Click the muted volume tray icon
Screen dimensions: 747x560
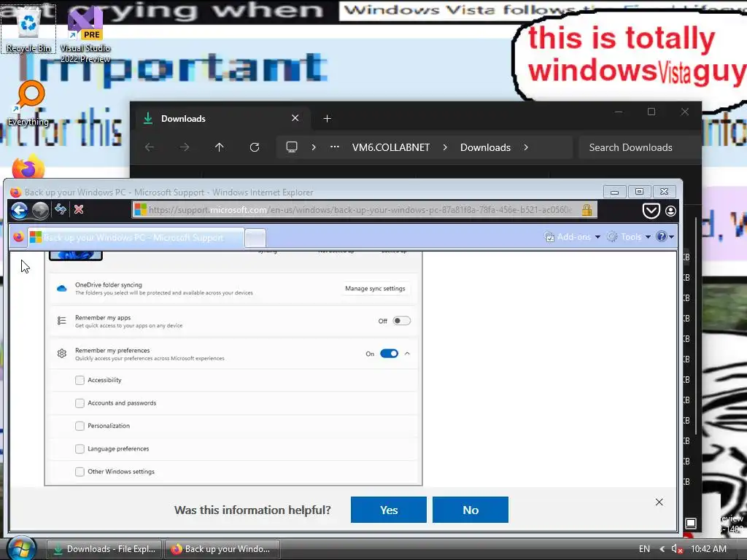coord(677,548)
